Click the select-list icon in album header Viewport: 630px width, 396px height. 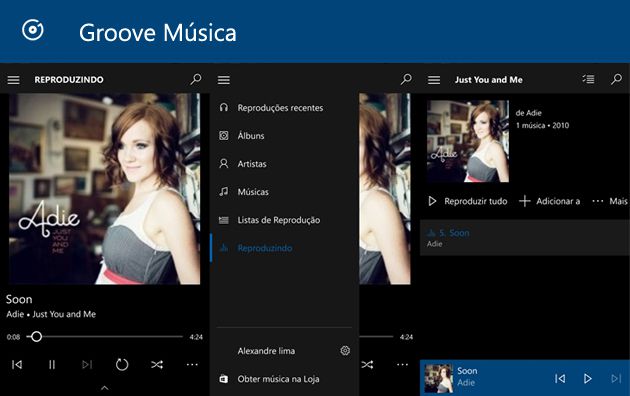point(589,79)
